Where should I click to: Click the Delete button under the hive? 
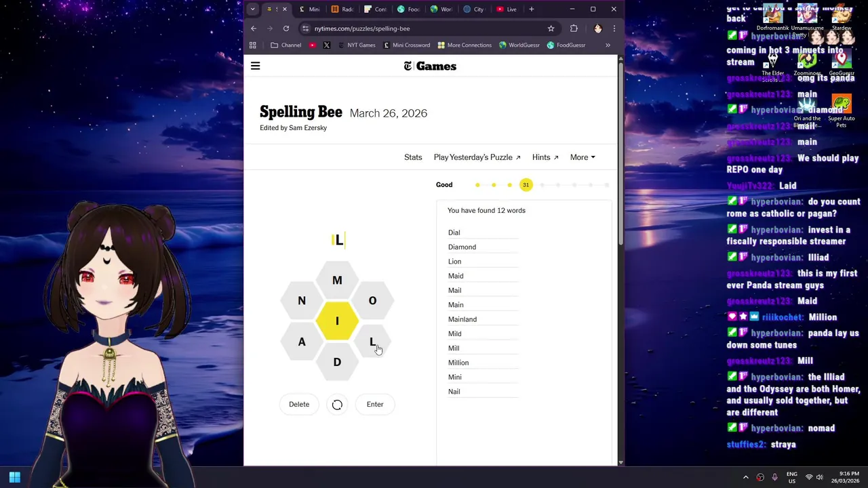(x=299, y=405)
